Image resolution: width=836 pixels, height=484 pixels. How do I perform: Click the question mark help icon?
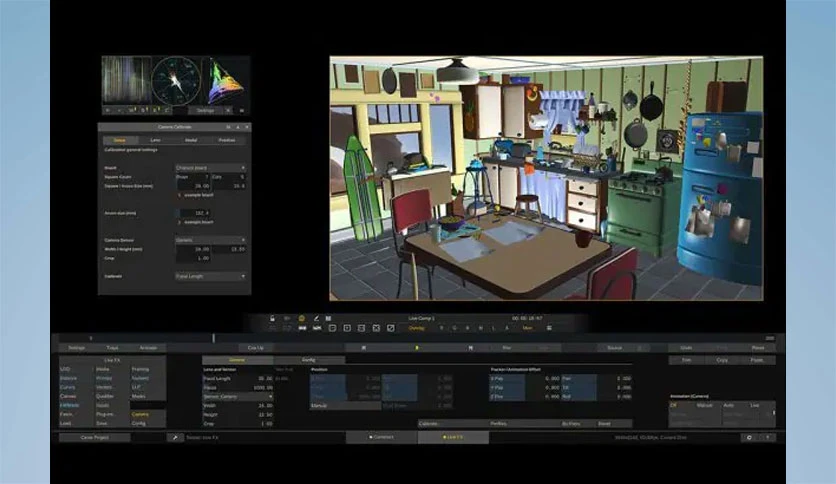point(767,438)
